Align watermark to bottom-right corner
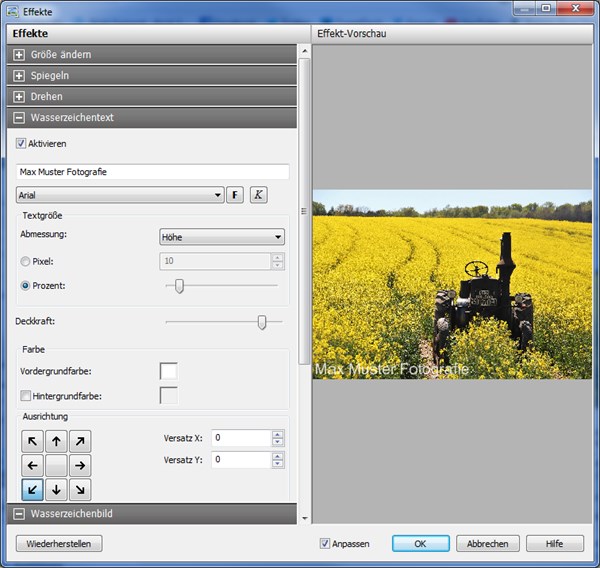The image size is (600, 568). click(x=80, y=490)
